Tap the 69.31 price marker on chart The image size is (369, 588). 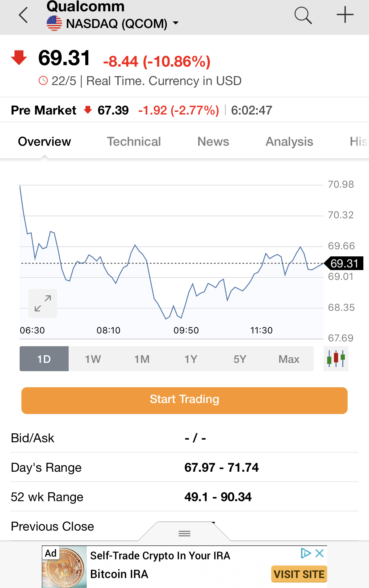point(344,263)
